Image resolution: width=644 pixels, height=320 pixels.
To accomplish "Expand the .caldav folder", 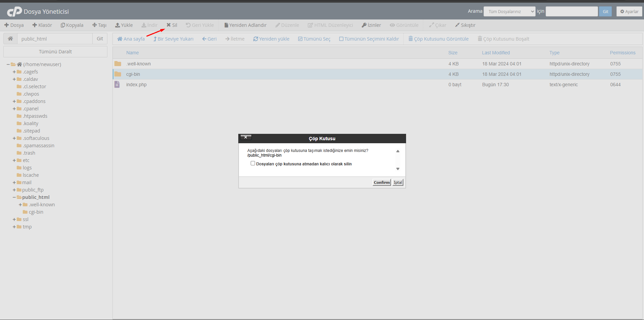I will pos(14,79).
